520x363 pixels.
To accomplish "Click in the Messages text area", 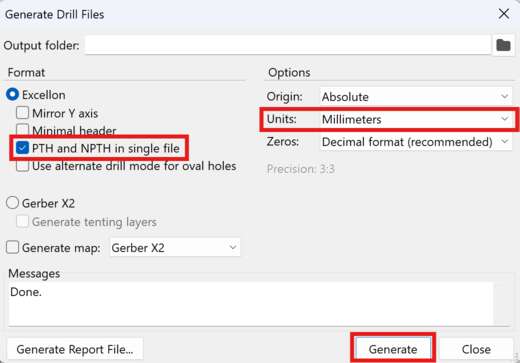I will point(251,303).
